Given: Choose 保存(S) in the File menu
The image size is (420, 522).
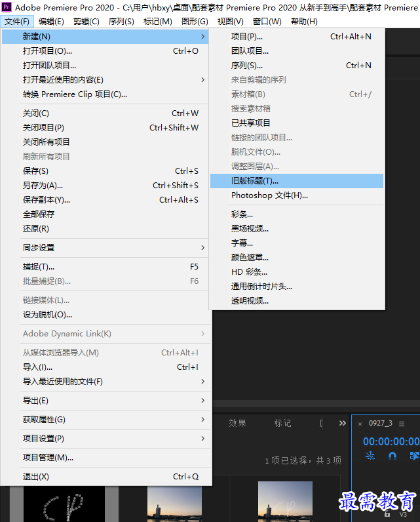Looking at the screenshot, I should click(x=105, y=171).
